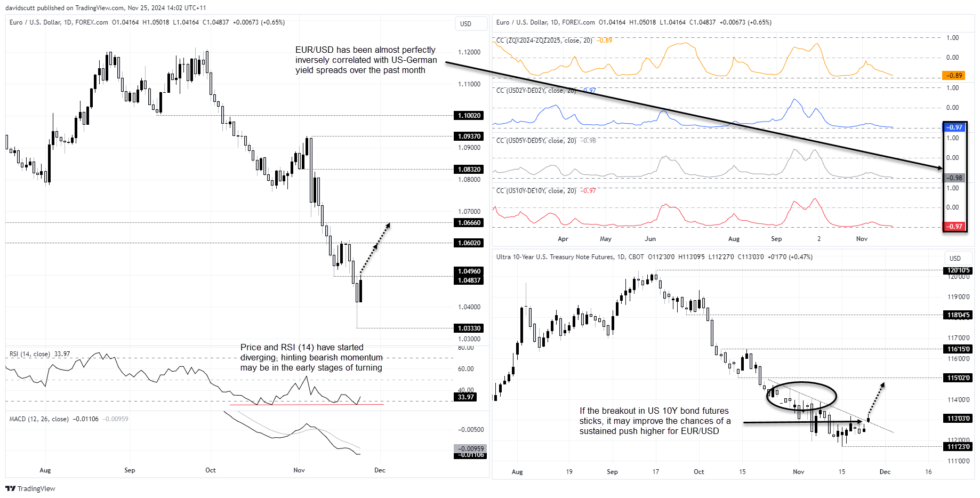Click the -0.00959 MACD signal value tag
Image resolution: width=980 pixels, height=498 pixels.
470,449
